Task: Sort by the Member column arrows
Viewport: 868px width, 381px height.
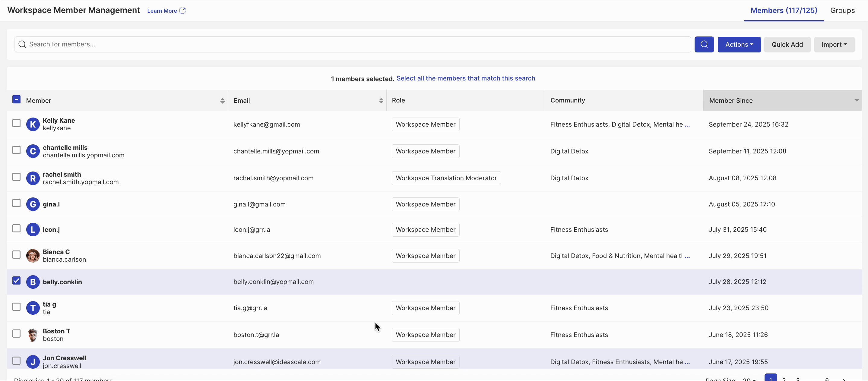Action: [222, 101]
